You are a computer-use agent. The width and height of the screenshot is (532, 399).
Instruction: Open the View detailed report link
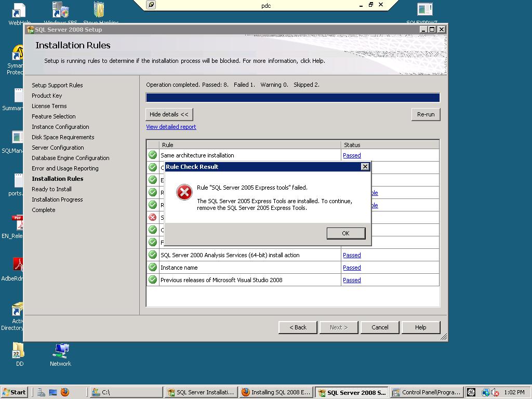171,127
